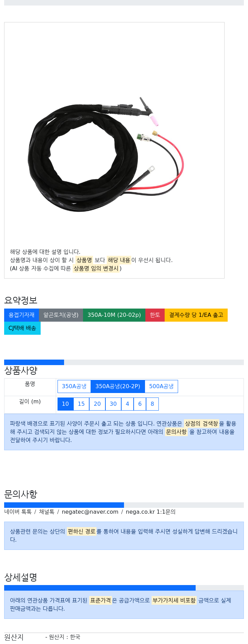Open the 네이버 톡톡 inquiry channel

click(x=18, y=512)
